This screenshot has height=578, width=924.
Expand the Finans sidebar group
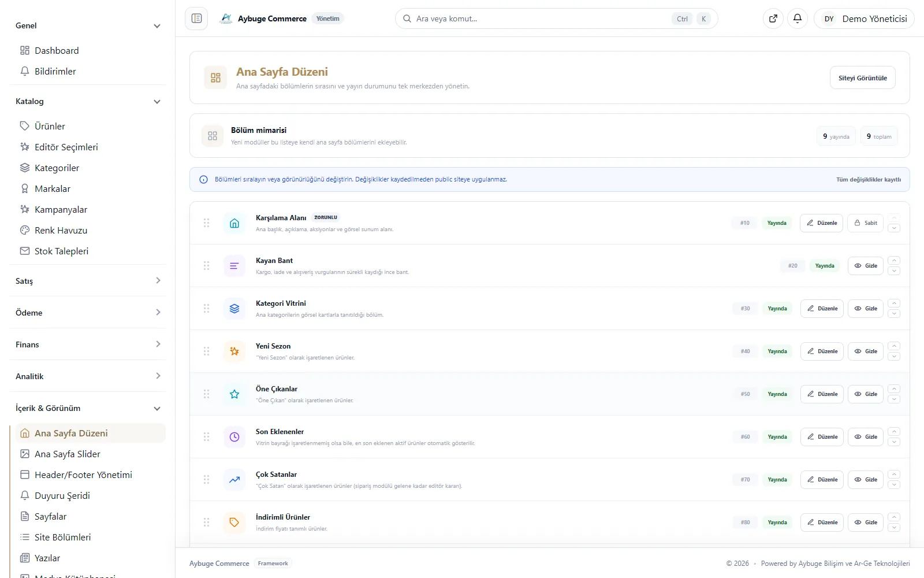(x=88, y=344)
